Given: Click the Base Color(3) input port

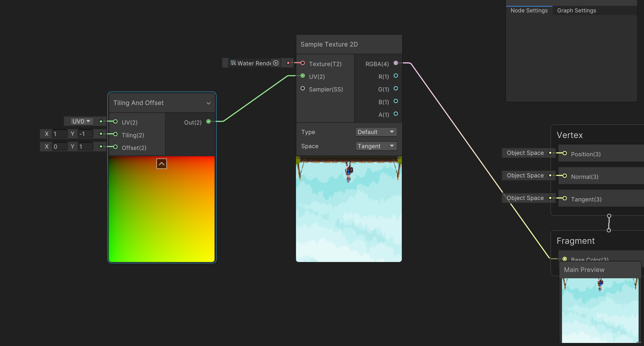Looking at the screenshot, I should pyautogui.click(x=565, y=259).
